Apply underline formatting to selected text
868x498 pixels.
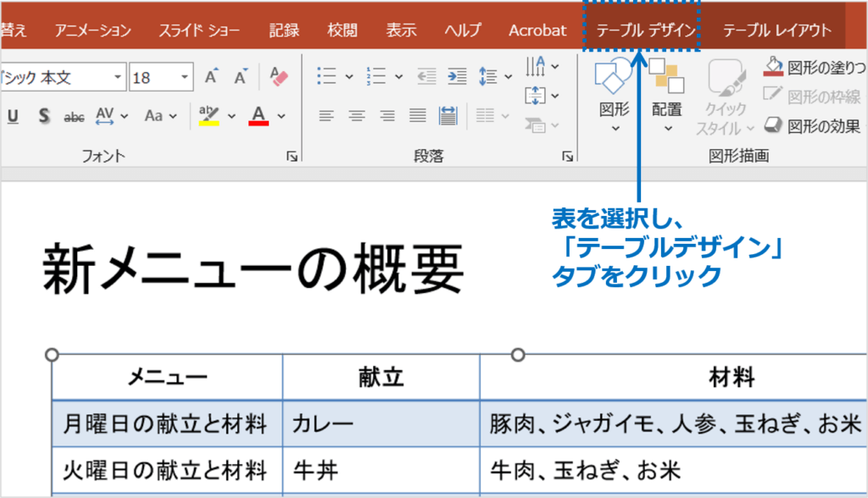(12, 114)
